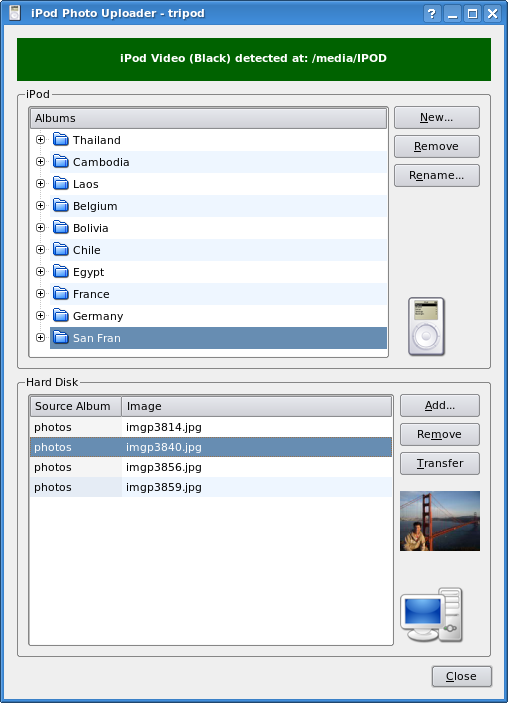This screenshot has height=703, width=508.
Task: Click Add... to add hard disk images
Action: click(440, 405)
